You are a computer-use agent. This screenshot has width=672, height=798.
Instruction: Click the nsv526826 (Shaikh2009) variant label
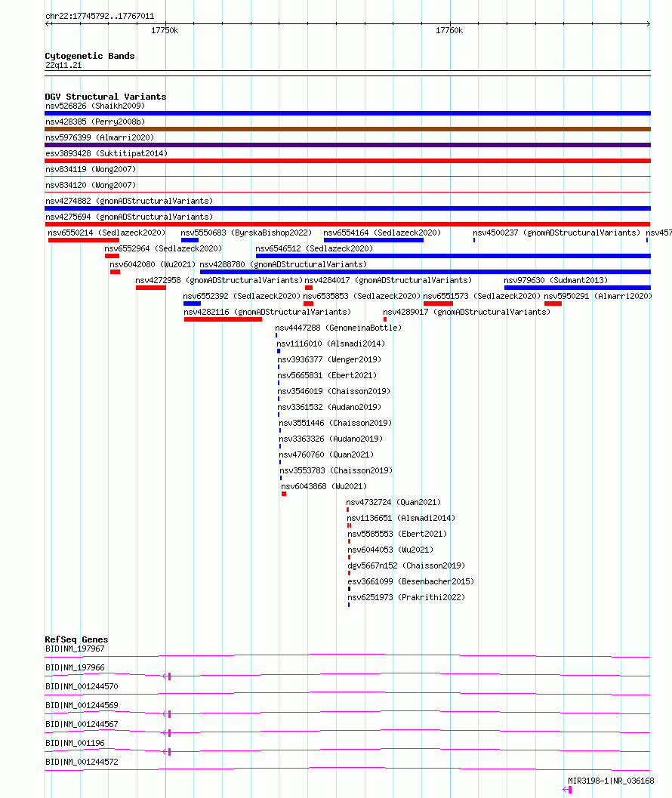click(95, 106)
